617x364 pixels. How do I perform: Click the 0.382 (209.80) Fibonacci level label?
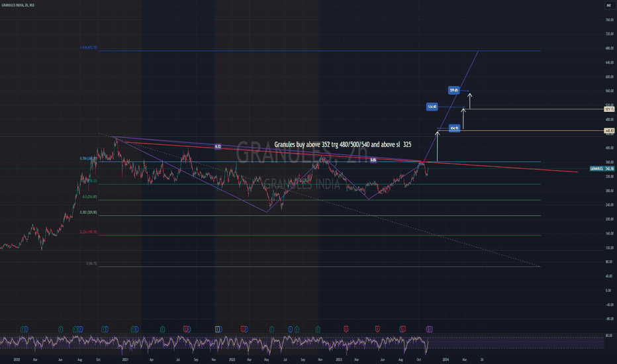click(x=89, y=212)
